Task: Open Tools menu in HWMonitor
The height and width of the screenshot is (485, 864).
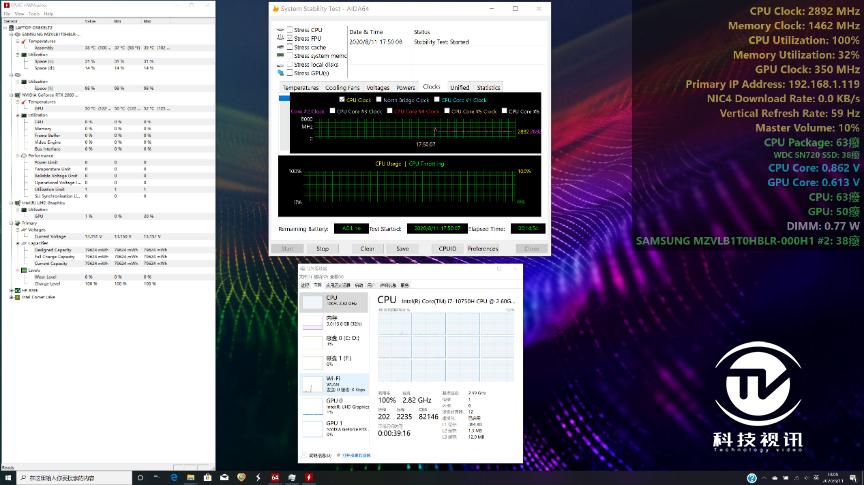Action: pyautogui.click(x=34, y=14)
